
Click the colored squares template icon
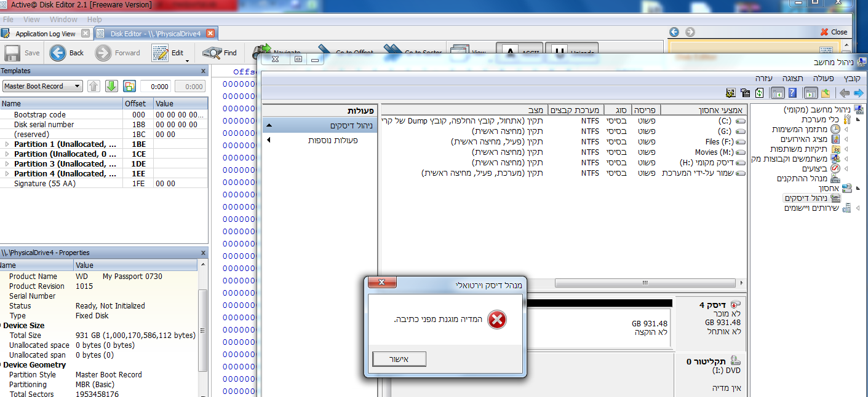tap(129, 86)
